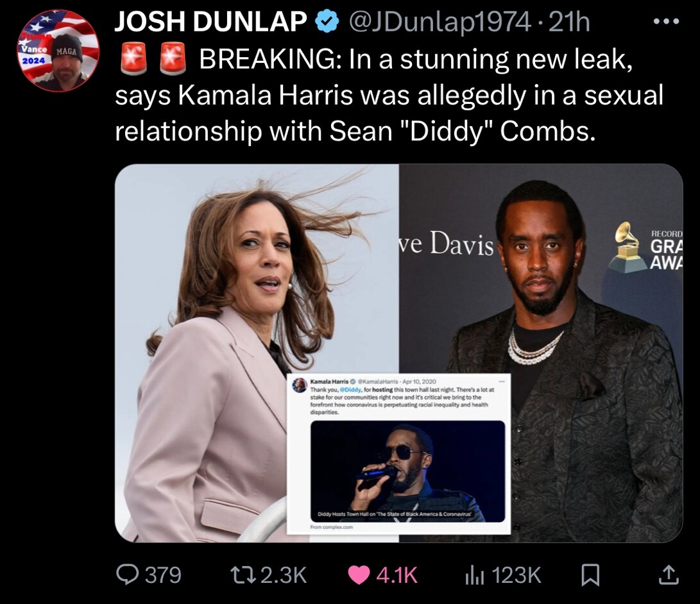Open the 21h timestamp permalink
Image resolution: width=700 pixels, height=604 pixels.
568,22
